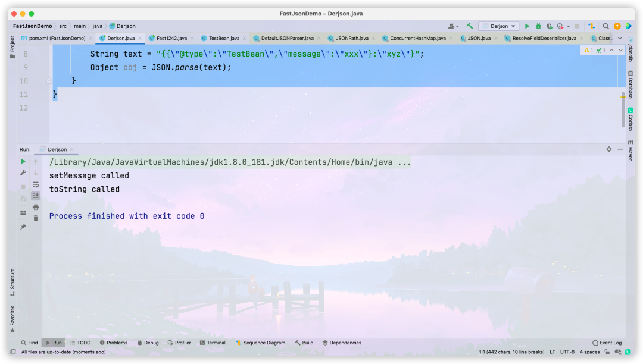Viewport: 643px width, 364px height.
Task: Click the caret position 1:1 in status bar
Action: click(x=512, y=352)
